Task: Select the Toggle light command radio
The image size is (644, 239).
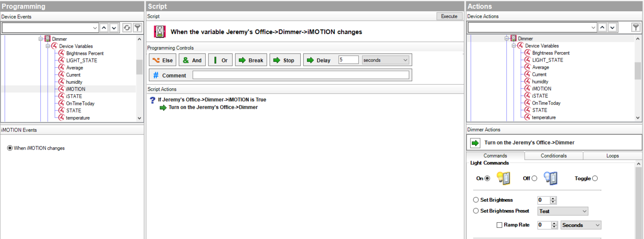Action: pos(595,178)
